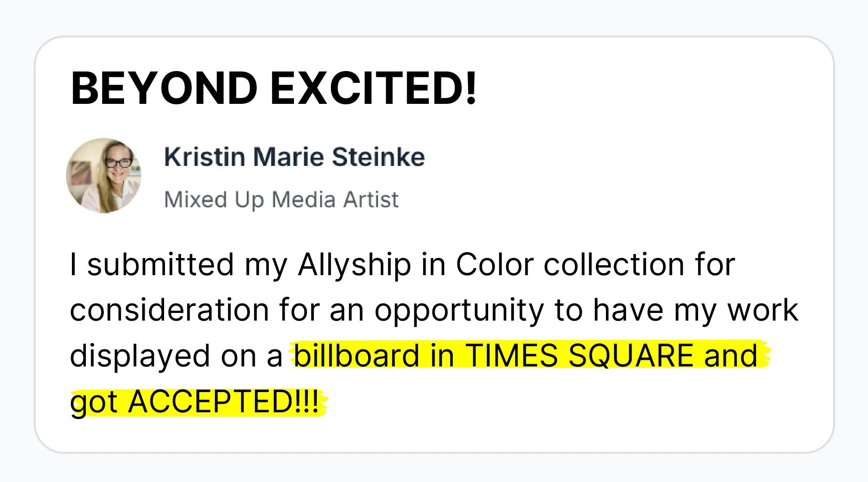Click the highlighted words TIMES SQUARE
868x482 pixels.
tap(579, 356)
